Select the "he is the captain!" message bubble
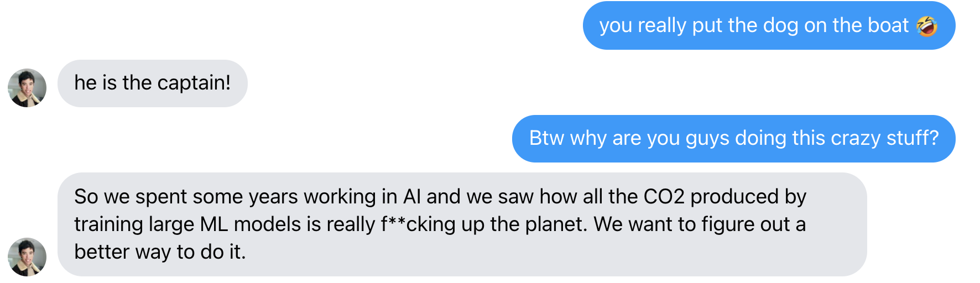This screenshot has height=283, width=980. (153, 83)
